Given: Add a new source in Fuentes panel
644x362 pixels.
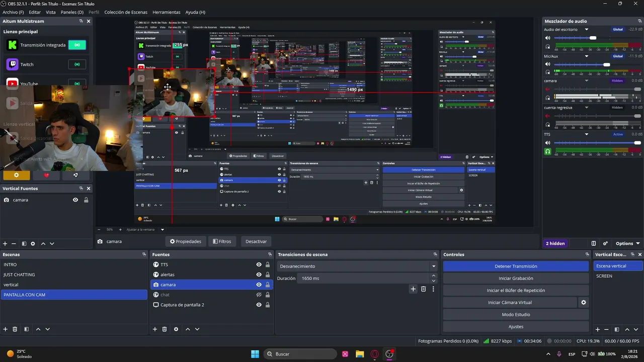Looking at the screenshot, I should (155, 329).
